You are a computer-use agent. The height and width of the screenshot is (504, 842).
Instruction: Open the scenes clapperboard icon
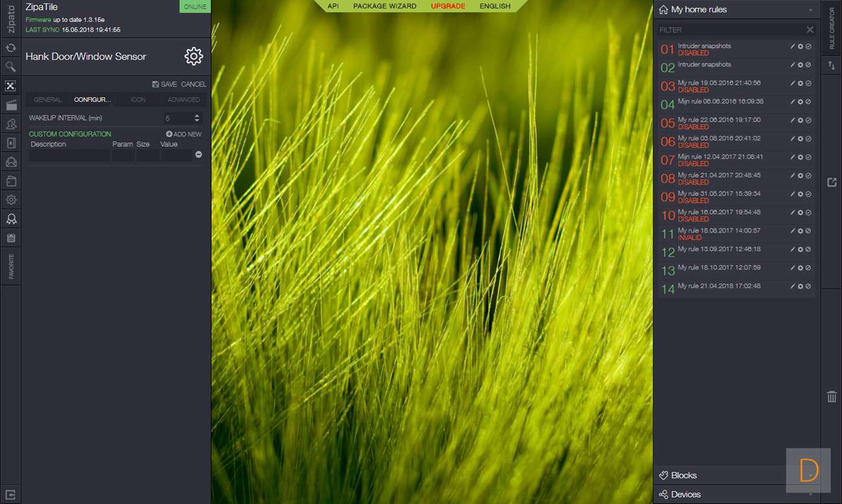(10, 105)
